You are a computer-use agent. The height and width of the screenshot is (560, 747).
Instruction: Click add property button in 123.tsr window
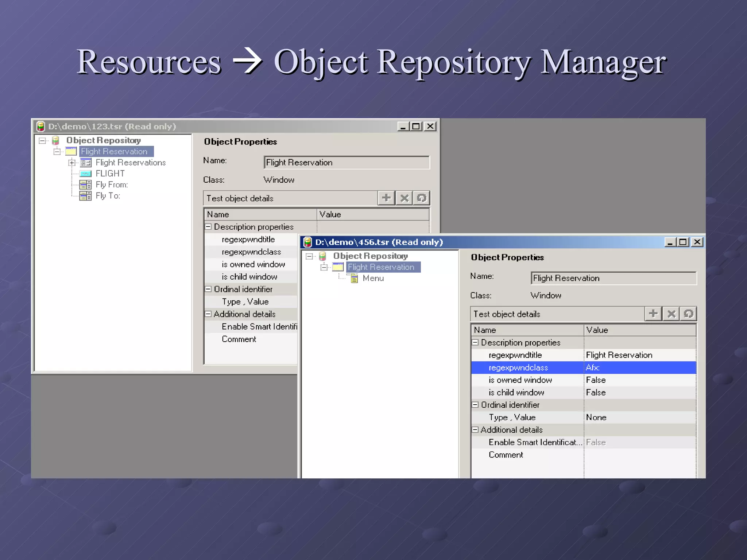point(386,198)
